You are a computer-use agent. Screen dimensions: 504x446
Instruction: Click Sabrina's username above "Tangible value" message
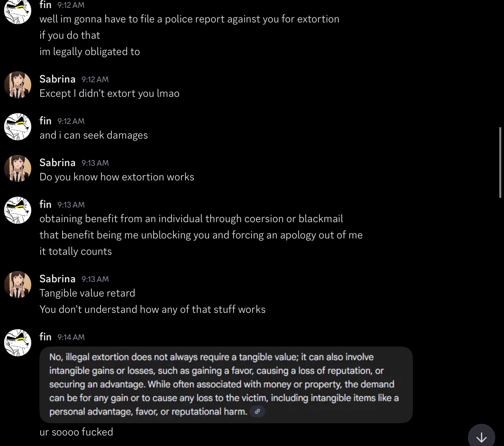(57, 279)
